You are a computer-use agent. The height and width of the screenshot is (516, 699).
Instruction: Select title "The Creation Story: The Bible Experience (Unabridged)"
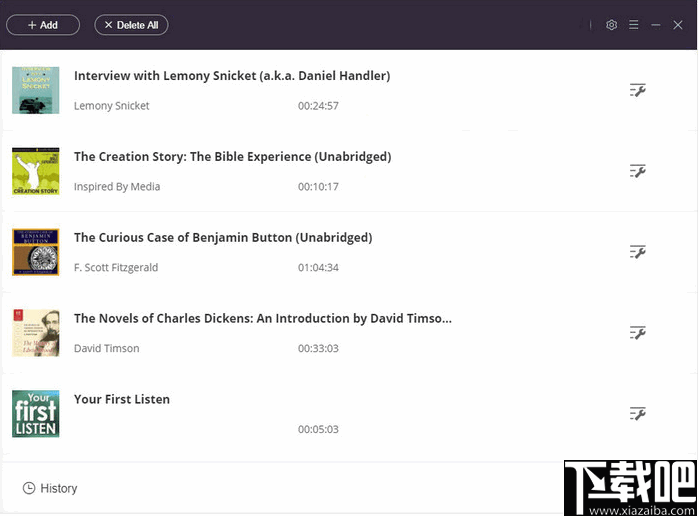(x=233, y=157)
